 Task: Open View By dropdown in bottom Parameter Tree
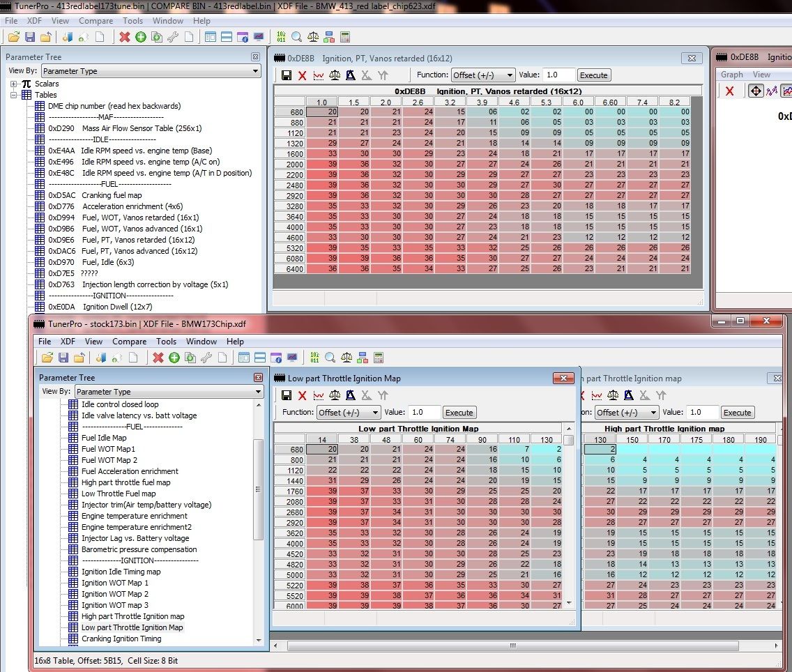coord(168,392)
